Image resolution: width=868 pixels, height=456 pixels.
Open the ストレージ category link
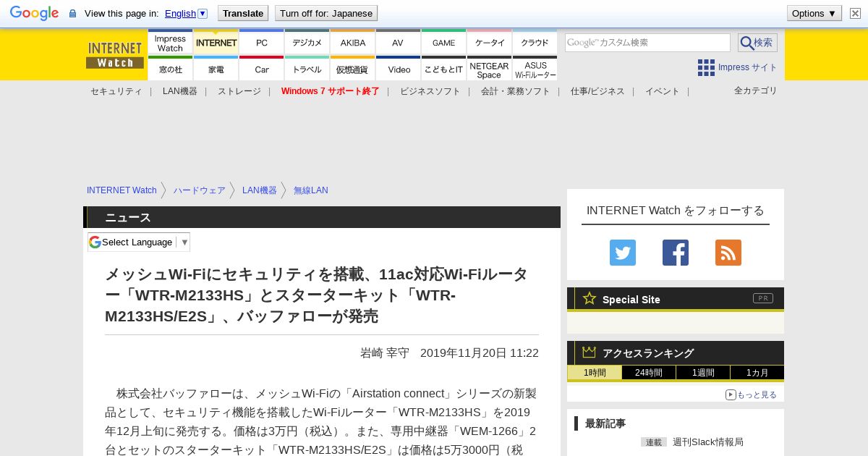[x=239, y=91]
